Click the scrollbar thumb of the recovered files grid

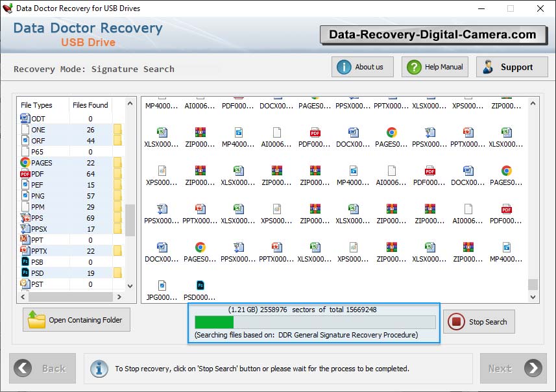533,284
